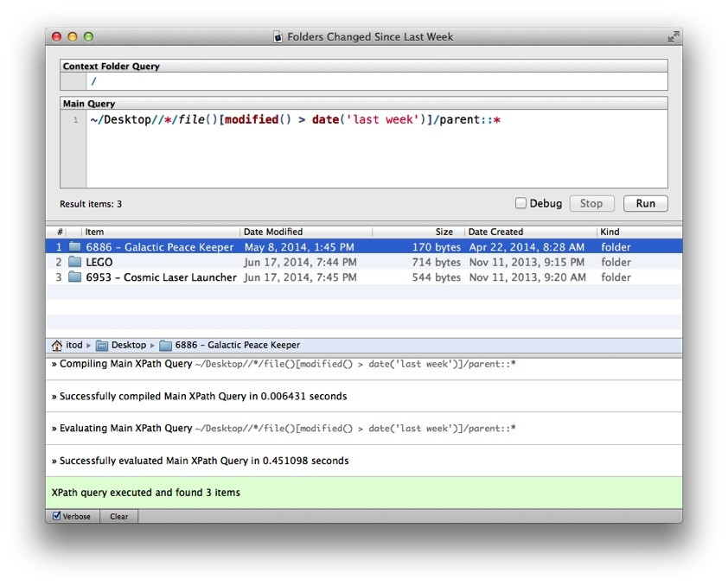Screen dimensions: 728x586
Task: Sort results by Date Created column
Action: point(531,232)
